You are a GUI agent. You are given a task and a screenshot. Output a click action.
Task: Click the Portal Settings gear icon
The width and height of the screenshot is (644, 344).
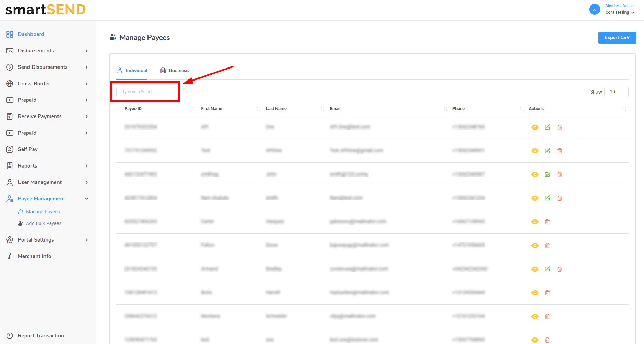(x=10, y=240)
